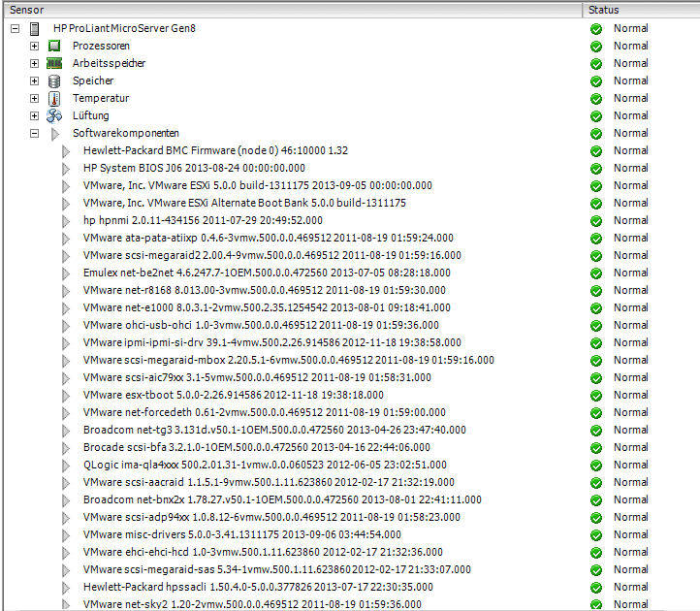700x611 pixels.
Task: Select the Speicher tree item
Action: tap(93, 80)
